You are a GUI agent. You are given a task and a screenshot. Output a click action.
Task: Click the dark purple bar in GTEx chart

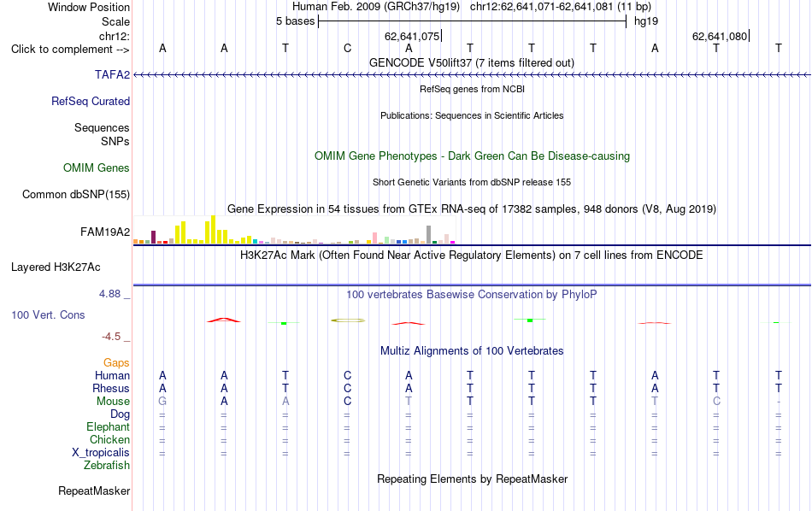coord(153,237)
